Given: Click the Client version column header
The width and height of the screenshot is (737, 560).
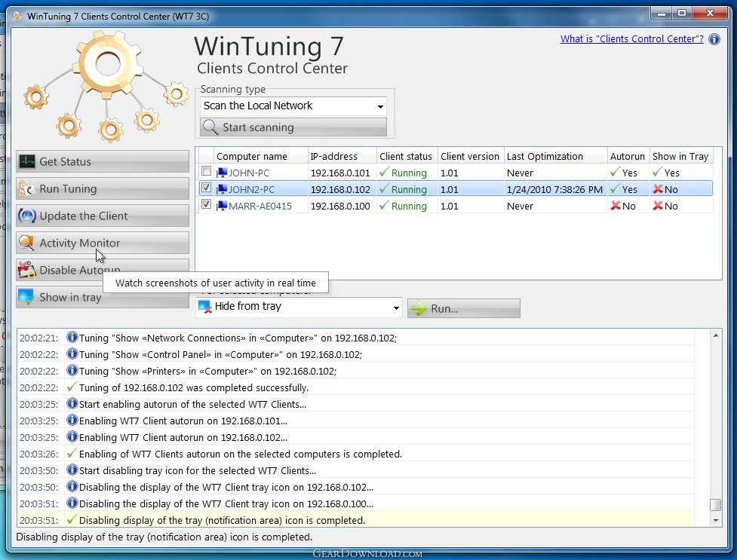Looking at the screenshot, I should (471, 157).
